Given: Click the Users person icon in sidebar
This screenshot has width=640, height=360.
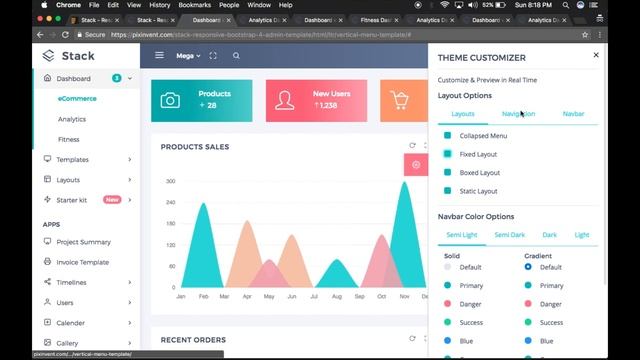Looking at the screenshot, I should (x=47, y=302).
